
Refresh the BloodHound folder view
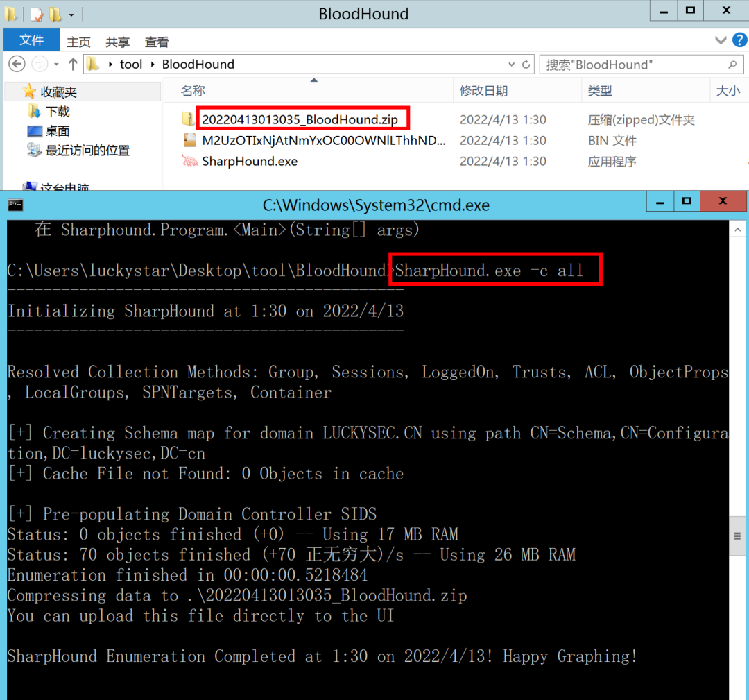click(526, 65)
